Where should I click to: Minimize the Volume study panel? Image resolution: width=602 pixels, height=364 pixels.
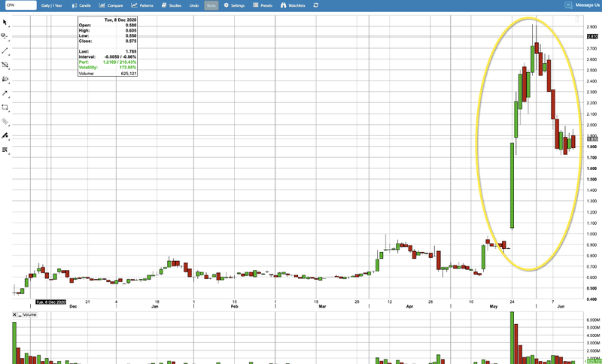20,315
